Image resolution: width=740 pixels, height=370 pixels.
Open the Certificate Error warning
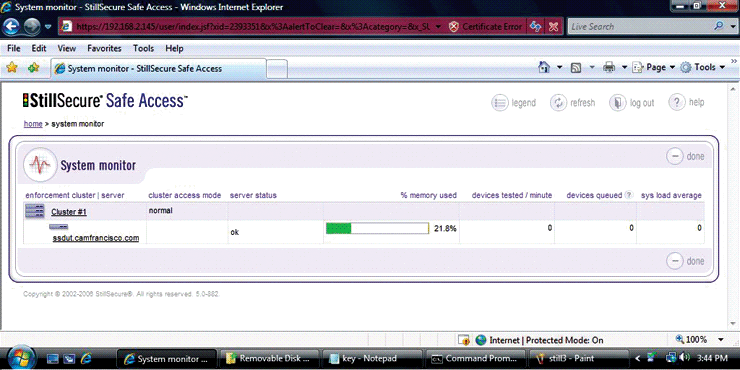click(485, 27)
